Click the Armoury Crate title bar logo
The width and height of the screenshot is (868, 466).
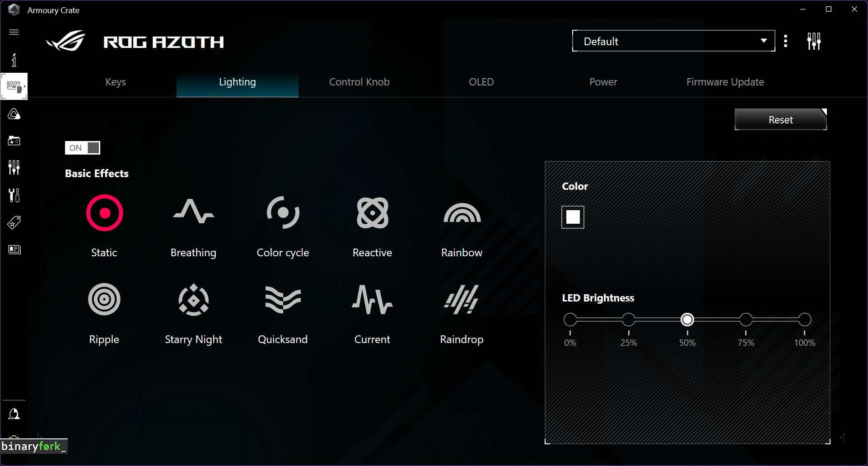pos(14,10)
